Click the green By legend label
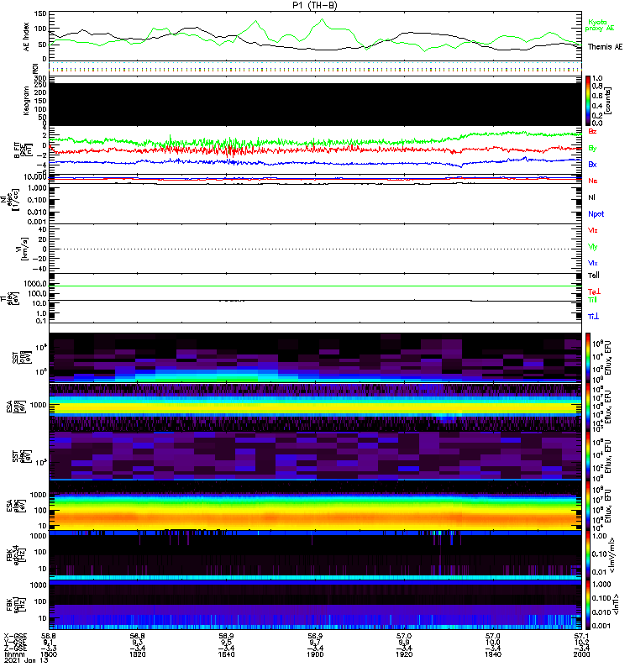630x672 pixels. pyautogui.click(x=592, y=148)
